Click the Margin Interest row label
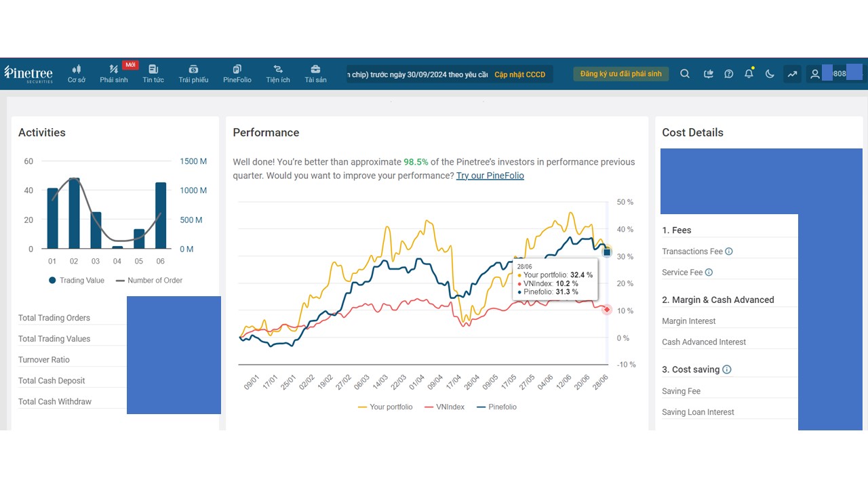 click(689, 321)
